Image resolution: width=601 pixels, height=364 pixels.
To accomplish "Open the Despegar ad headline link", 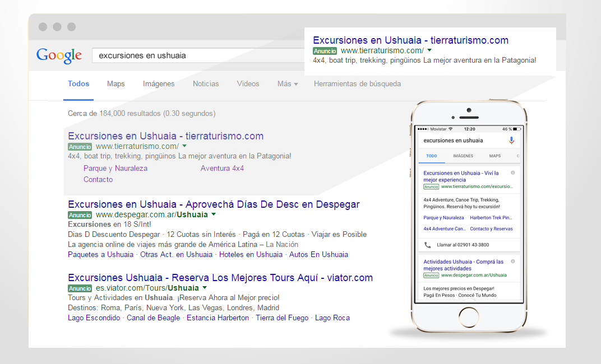I will point(214,204).
